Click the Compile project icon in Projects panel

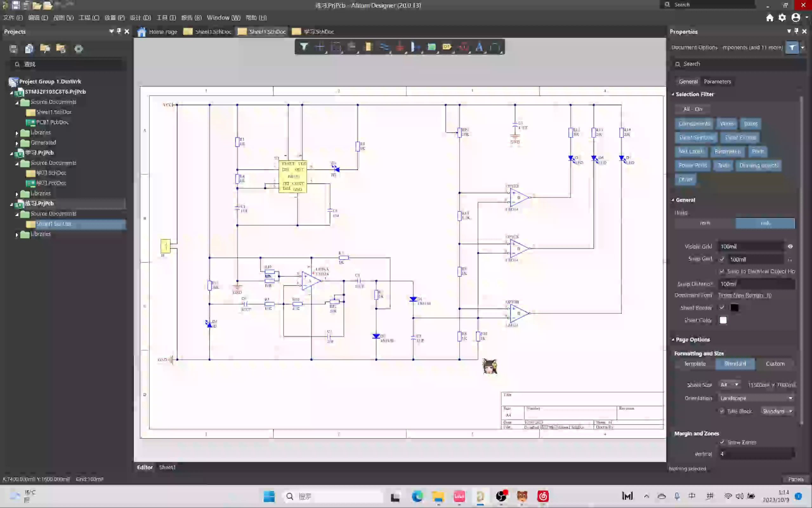29,49
